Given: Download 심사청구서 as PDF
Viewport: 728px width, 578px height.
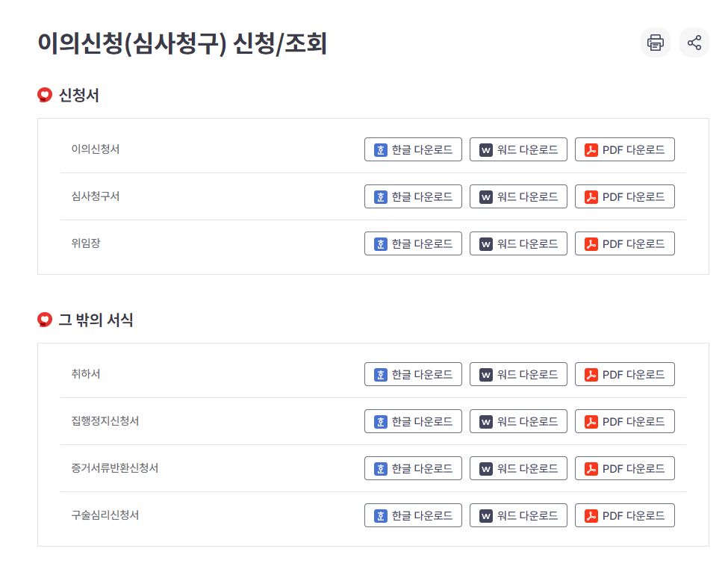Looking at the screenshot, I should tap(625, 196).
